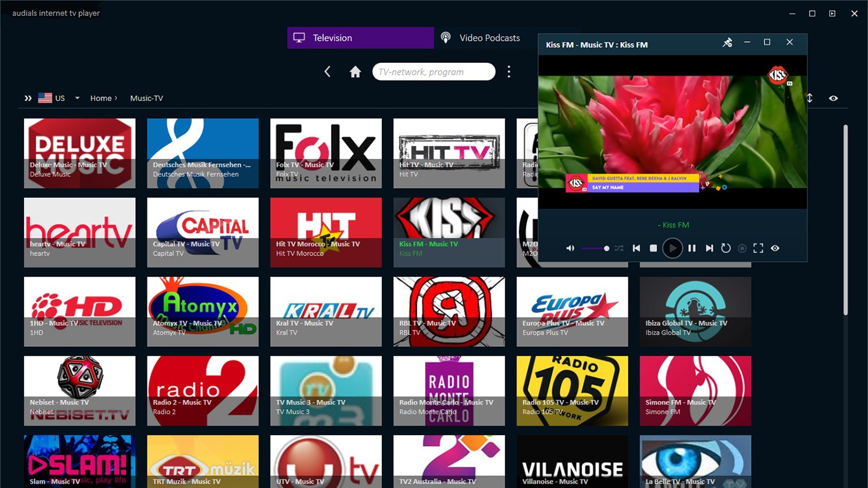Toggle player eye visibility icon
Viewport: 868px width, 488px height.
click(775, 248)
